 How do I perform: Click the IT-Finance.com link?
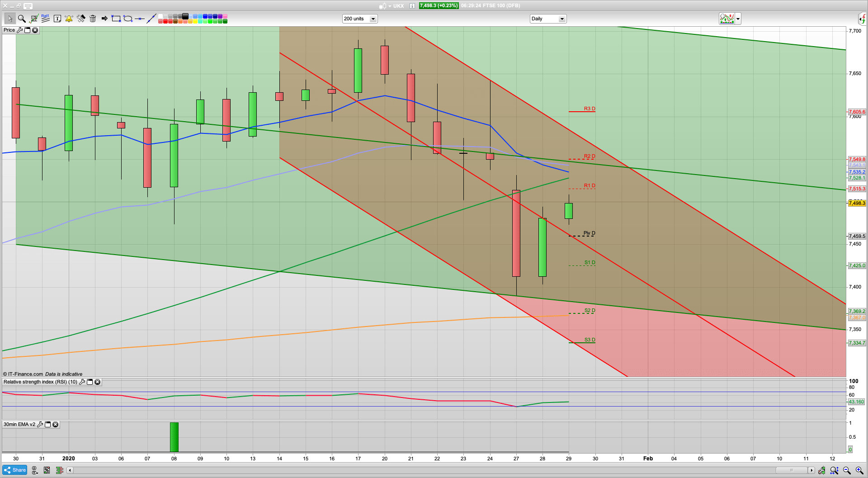[25, 374]
